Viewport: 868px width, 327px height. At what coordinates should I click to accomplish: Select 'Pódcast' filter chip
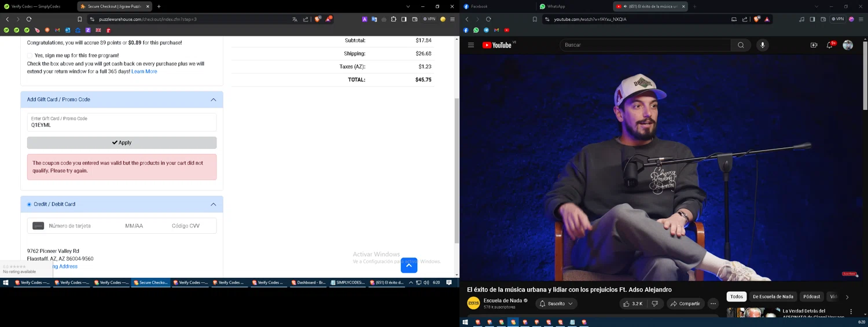tap(812, 297)
